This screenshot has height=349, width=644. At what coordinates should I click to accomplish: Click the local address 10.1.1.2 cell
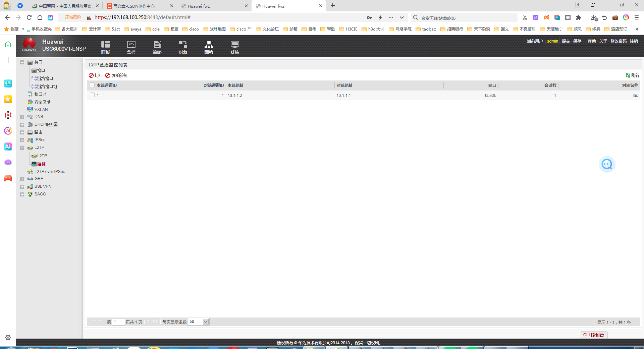[235, 96]
